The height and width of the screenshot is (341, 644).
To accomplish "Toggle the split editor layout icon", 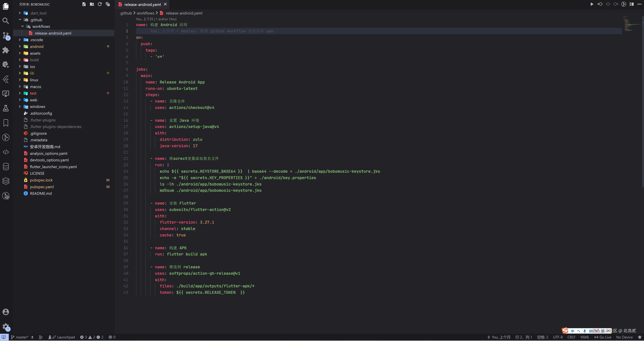I will click(632, 4).
